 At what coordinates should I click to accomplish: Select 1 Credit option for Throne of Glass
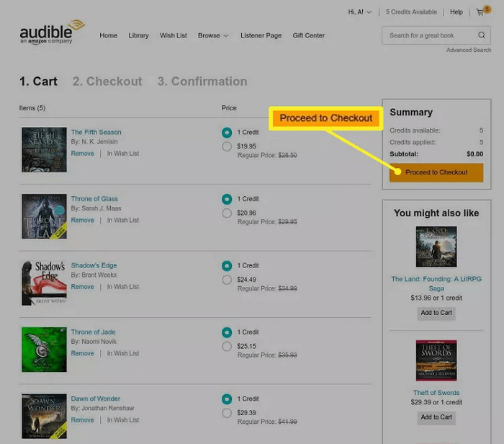(227, 199)
